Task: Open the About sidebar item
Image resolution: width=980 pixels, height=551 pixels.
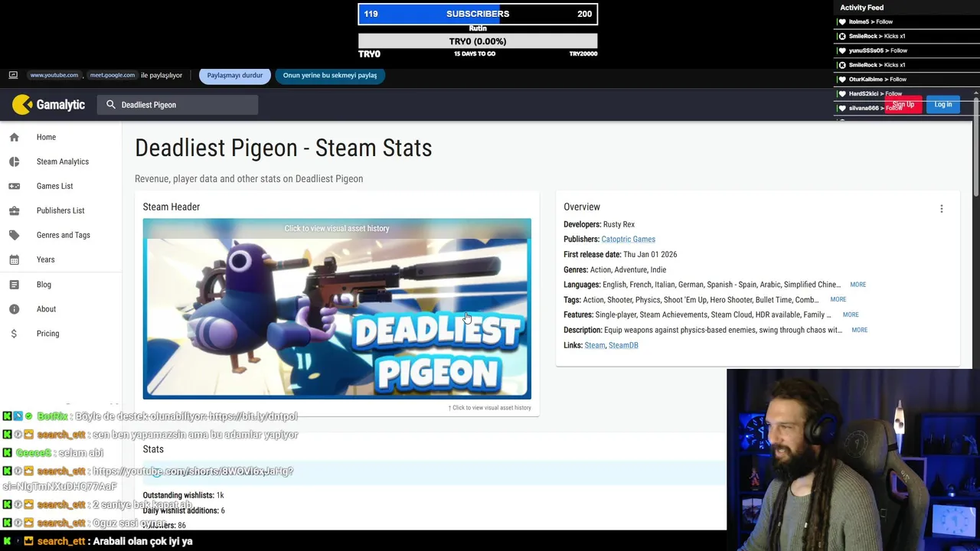Action: (46, 309)
